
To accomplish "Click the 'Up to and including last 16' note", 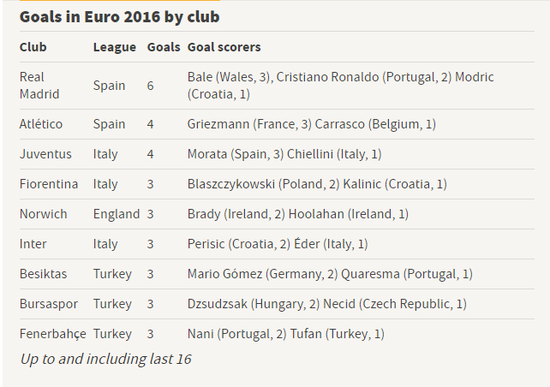I will [x=106, y=359].
